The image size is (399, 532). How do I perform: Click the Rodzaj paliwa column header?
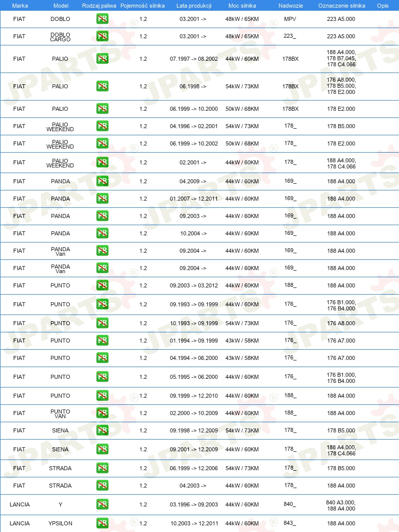click(99, 6)
